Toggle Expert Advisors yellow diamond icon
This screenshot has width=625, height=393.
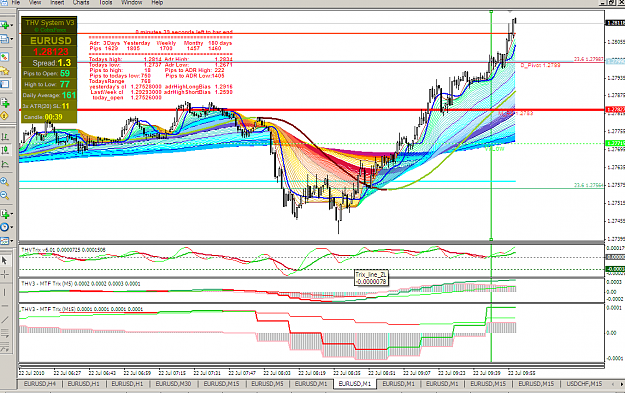[4, 116]
